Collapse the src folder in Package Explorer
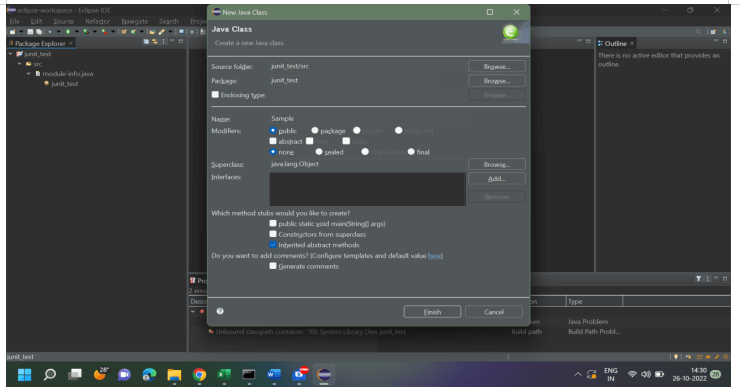 click(19, 64)
